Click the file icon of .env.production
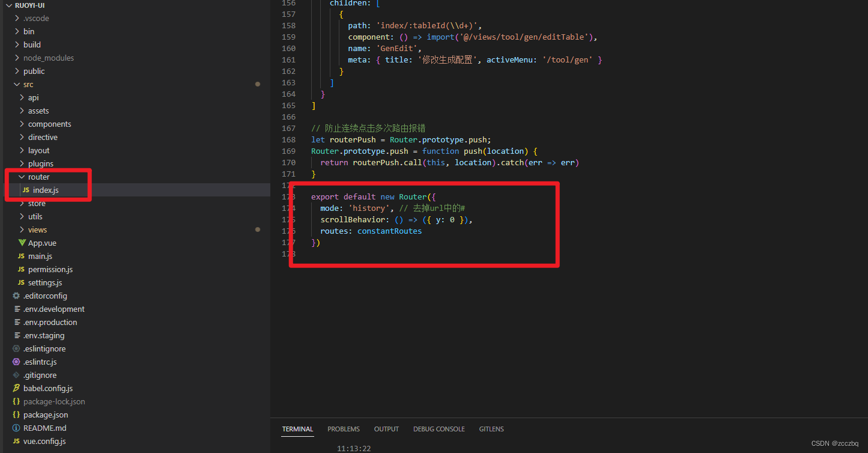 17,322
